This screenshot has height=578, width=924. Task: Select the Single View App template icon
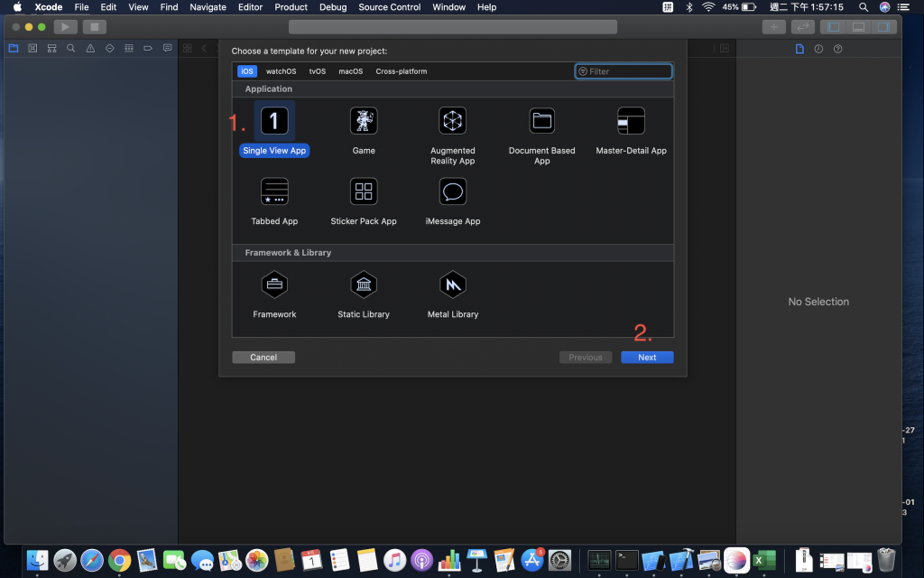(x=274, y=121)
